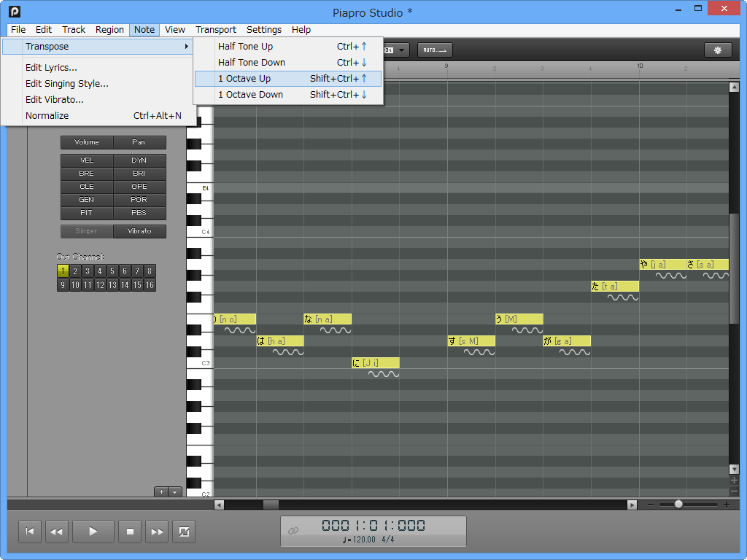Image resolution: width=747 pixels, height=560 pixels.
Task: Click the horizontal scrollbar thumb
Action: 271,505
